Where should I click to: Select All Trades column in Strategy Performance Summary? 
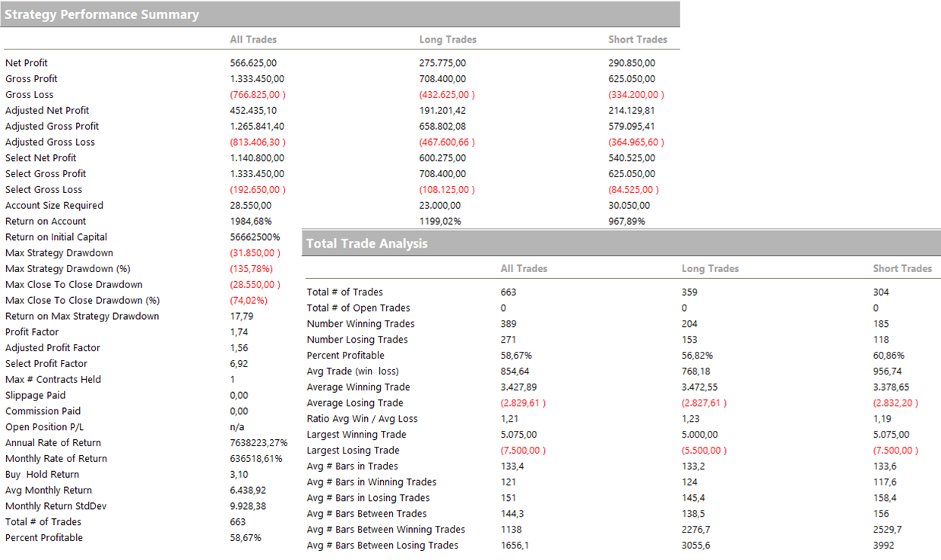pyautogui.click(x=253, y=40)
